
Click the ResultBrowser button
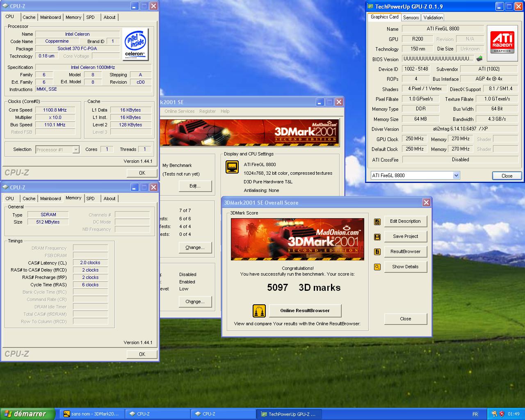pos(405,252)
